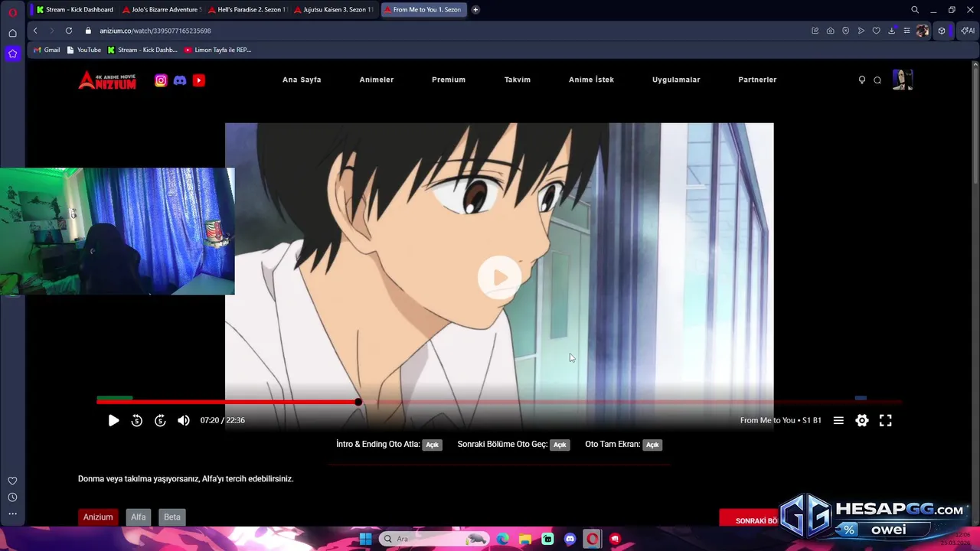Click the lightbulb icon in the site header
The height and width of the screenshot is (551, 980).
[861, 80]
